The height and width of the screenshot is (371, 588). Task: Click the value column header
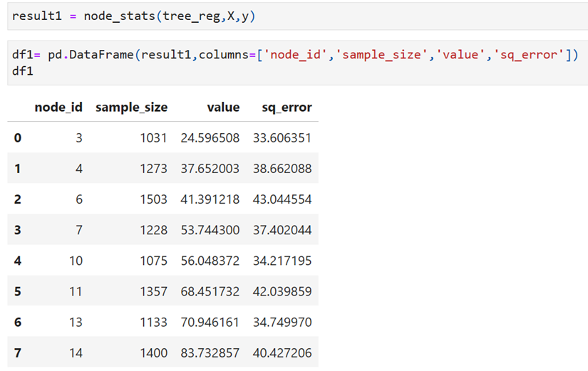[222, 108]
